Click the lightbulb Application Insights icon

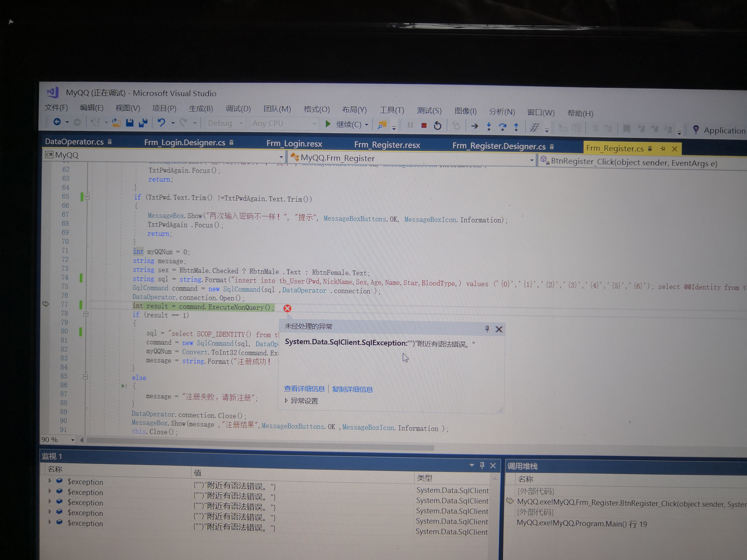coord(696,130)
